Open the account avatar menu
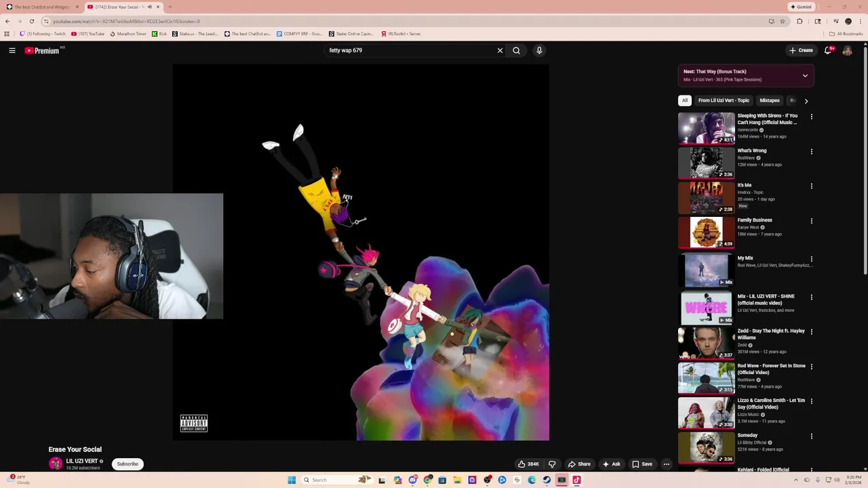The height and width of the screenshot is (488, 868). click(x=847, y=50)
